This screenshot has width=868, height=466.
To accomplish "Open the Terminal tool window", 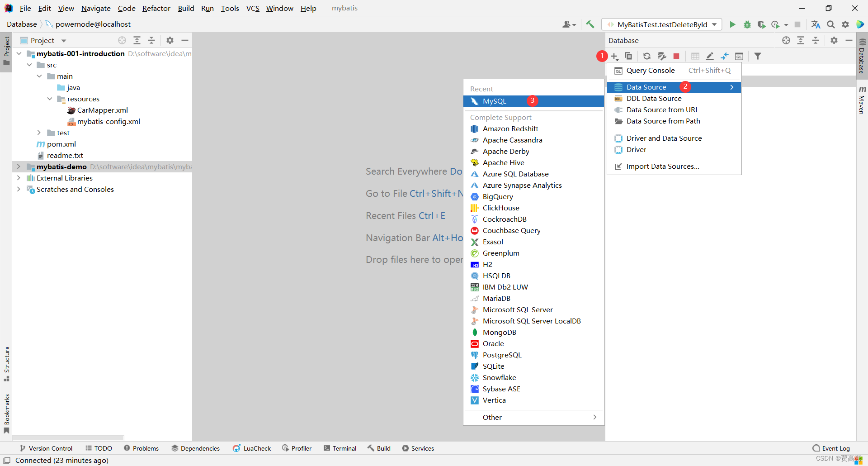I will (344, 448).
